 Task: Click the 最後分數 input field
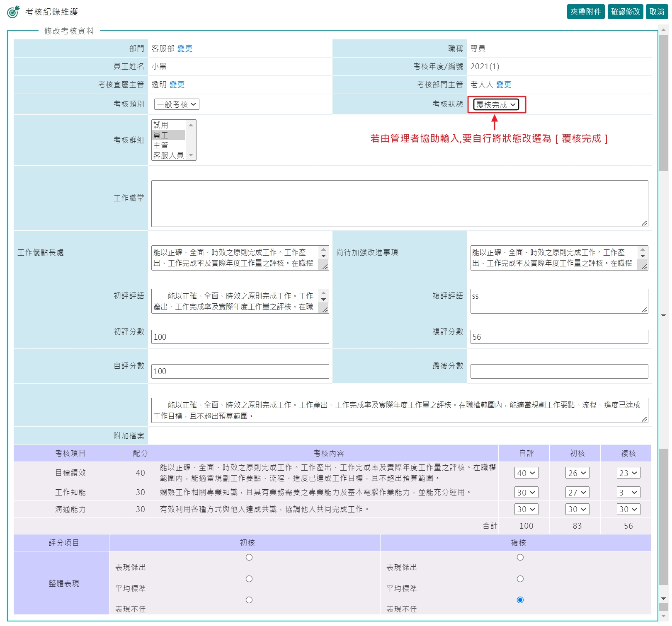coord(559,372)
